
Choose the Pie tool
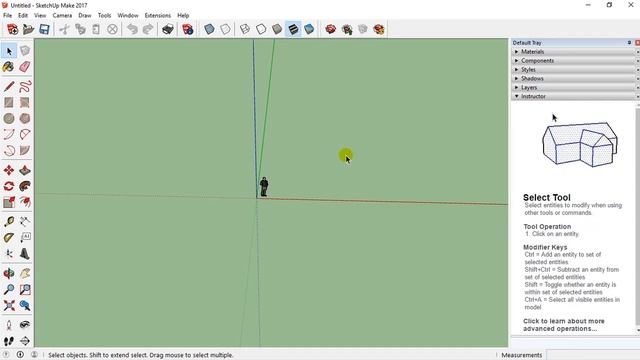[25, 150]
